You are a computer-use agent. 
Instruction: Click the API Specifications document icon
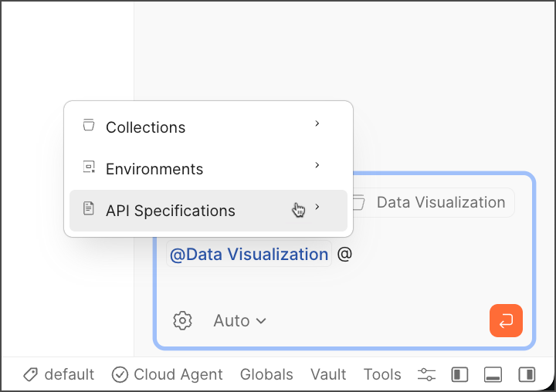(89, 209)
